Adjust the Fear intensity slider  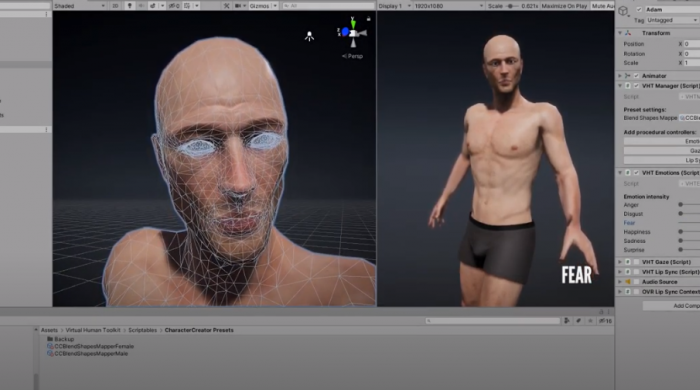[689, 223]
